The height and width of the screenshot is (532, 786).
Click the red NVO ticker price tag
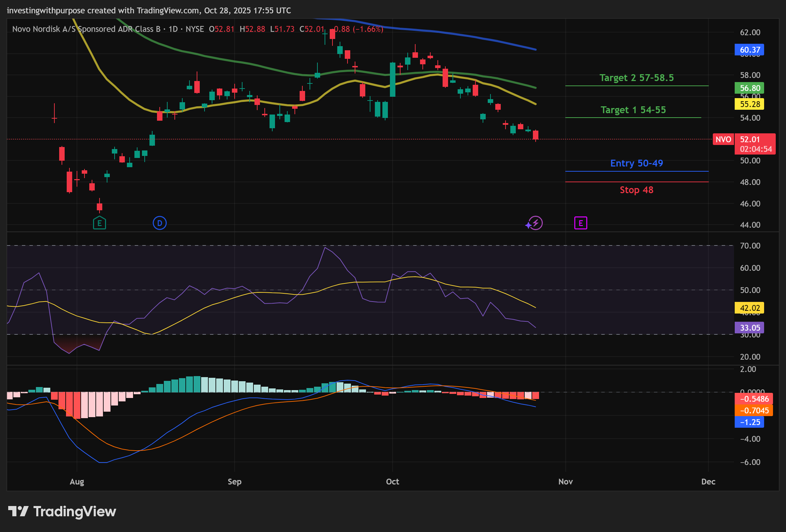pyautogui.click(x=723, y=139)
